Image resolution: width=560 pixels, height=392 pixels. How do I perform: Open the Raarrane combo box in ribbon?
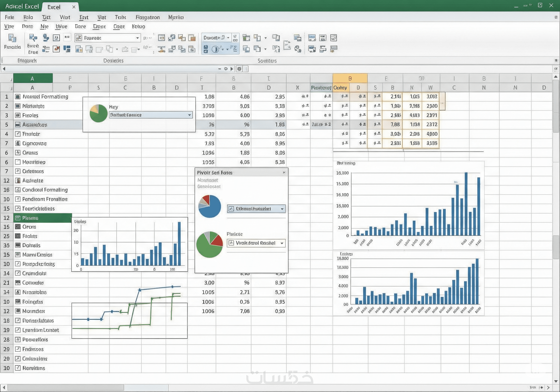(137, 38)
